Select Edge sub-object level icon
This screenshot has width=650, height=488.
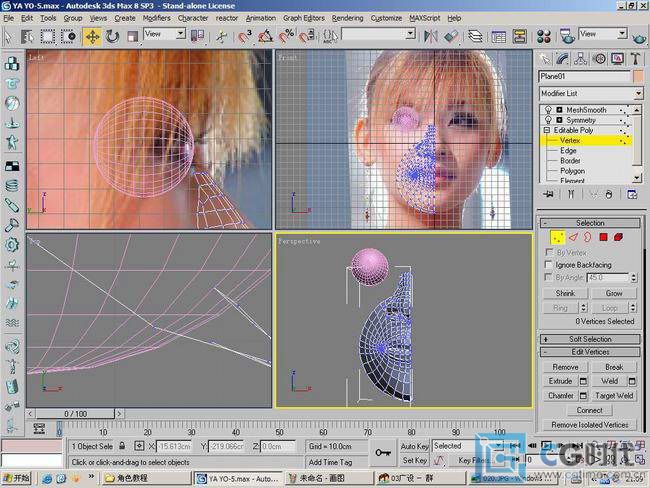click(x=573, y=238)
